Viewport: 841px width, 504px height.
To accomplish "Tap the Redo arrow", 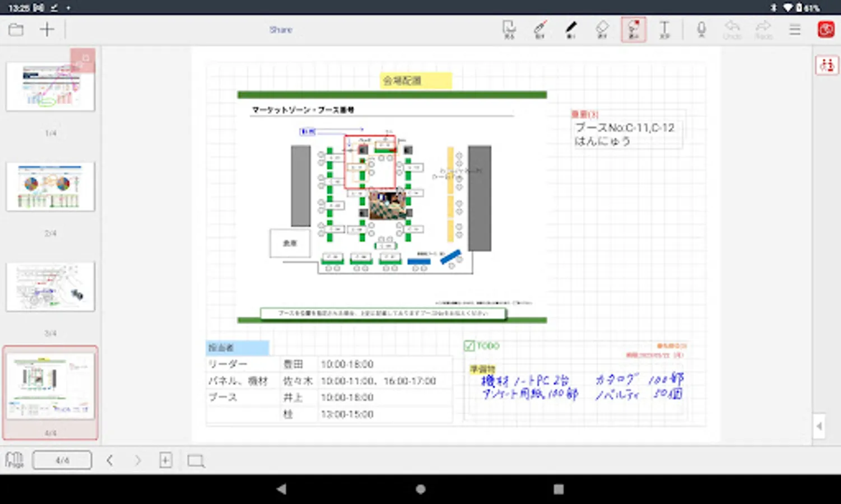I will click(x=764, y=30).
